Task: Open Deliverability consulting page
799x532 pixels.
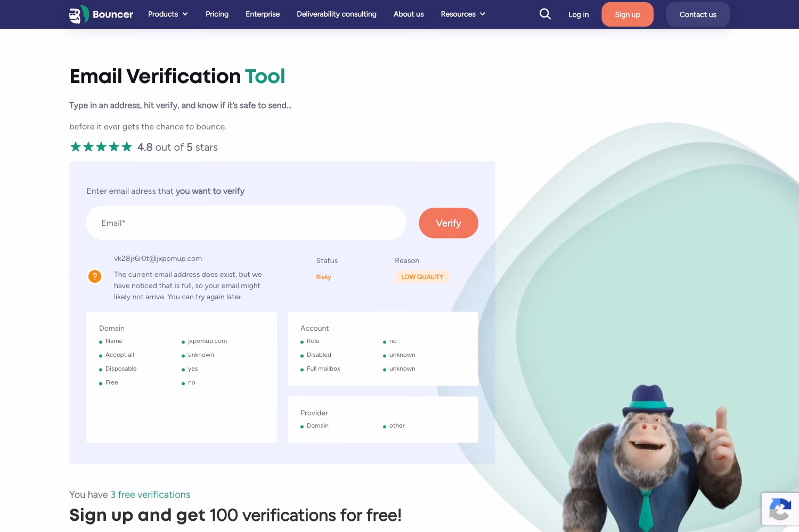Action: (337, 14)
